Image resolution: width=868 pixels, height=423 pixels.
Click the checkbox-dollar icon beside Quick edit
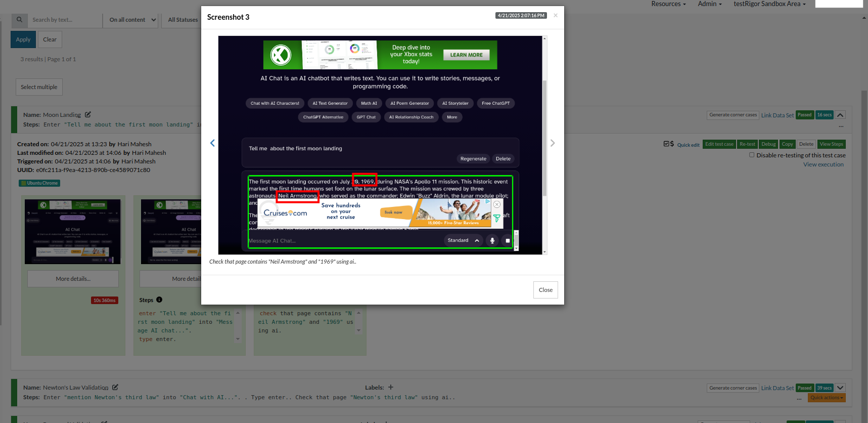click(x=668, y=144)
